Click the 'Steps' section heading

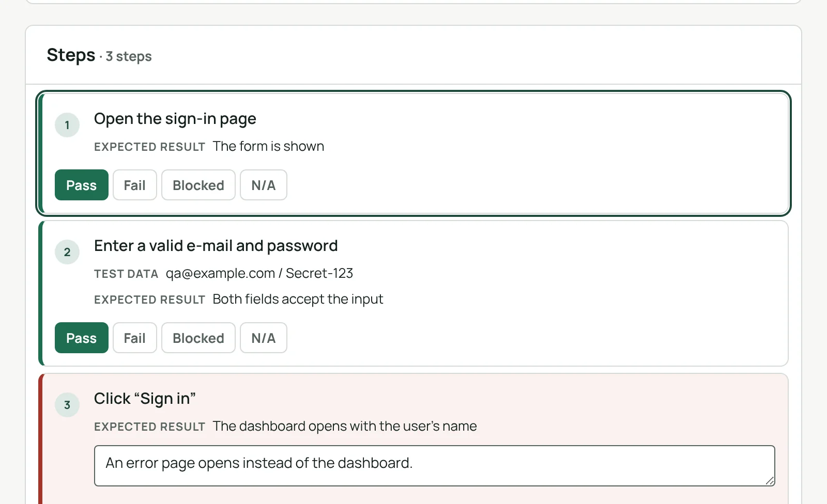pos(71,55)
